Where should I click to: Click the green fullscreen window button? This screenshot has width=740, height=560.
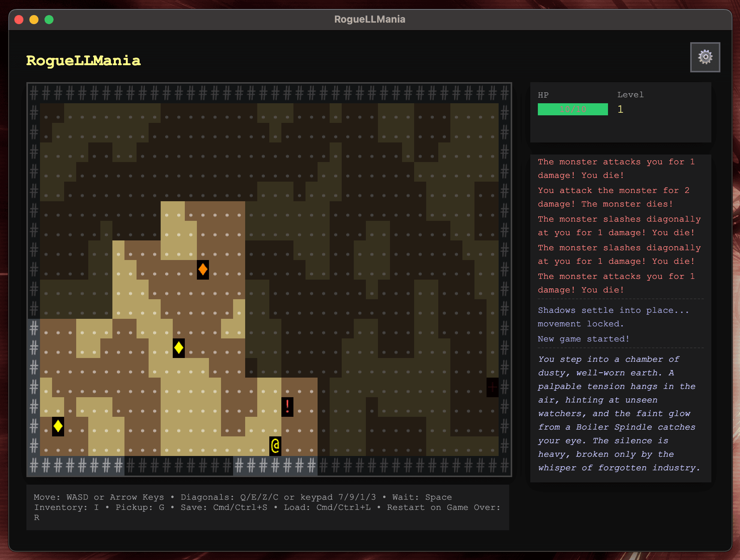[49, 20]
